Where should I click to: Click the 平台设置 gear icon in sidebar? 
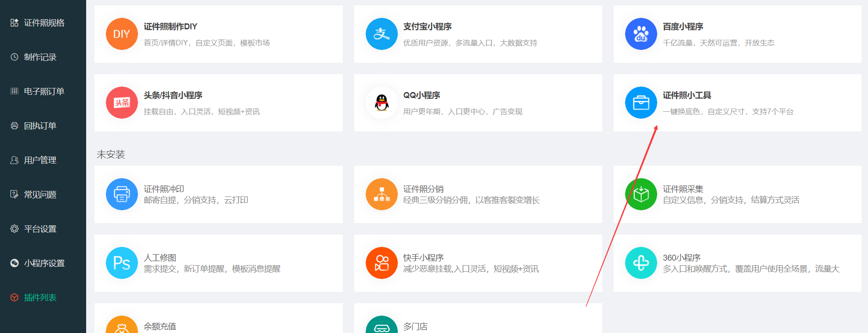click(15, 229)
